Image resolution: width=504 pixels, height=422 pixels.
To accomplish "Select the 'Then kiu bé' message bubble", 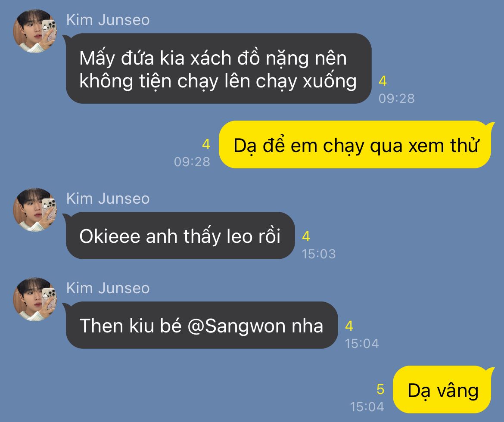I will click(x=202, y=325).
